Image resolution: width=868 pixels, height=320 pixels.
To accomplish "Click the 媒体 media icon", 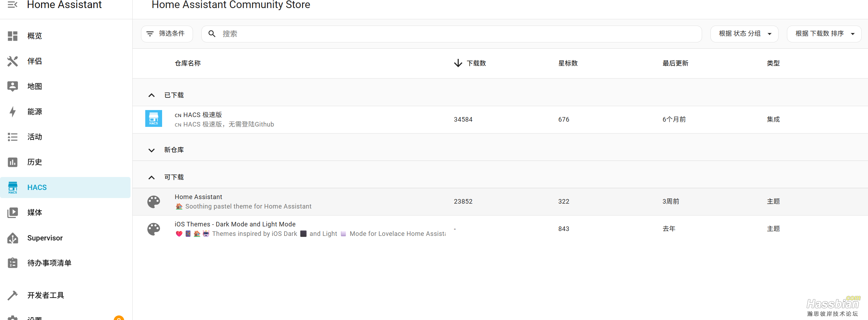I will pos(13,212).
